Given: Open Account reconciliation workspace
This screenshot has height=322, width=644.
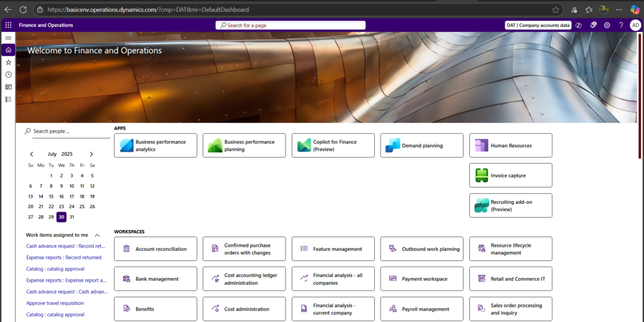Looking at the screenshot, I should pyautogui.click(x=156, y=249).
